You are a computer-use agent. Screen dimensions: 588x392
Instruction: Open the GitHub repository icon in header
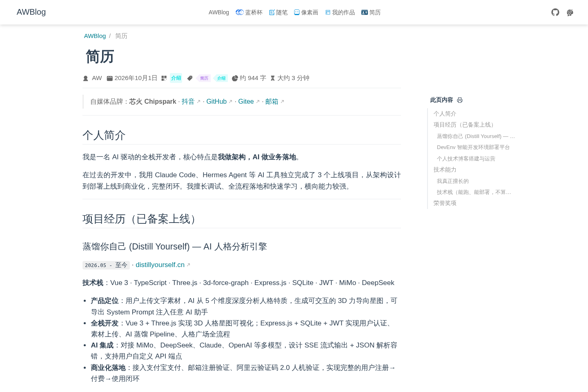555,12
